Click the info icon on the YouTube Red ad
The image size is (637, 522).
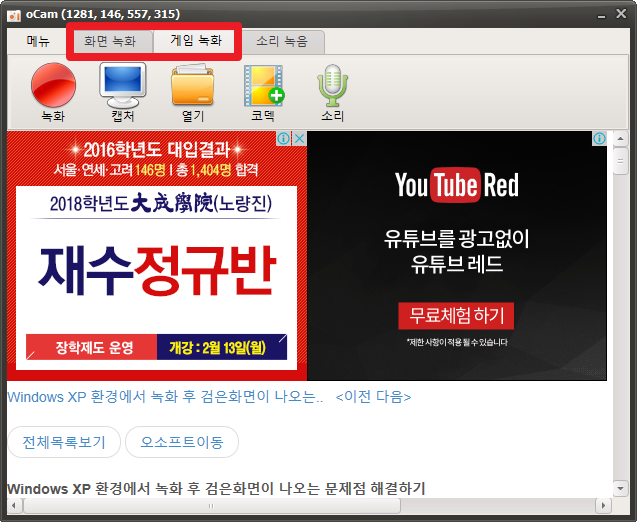(x=599, y=139)
